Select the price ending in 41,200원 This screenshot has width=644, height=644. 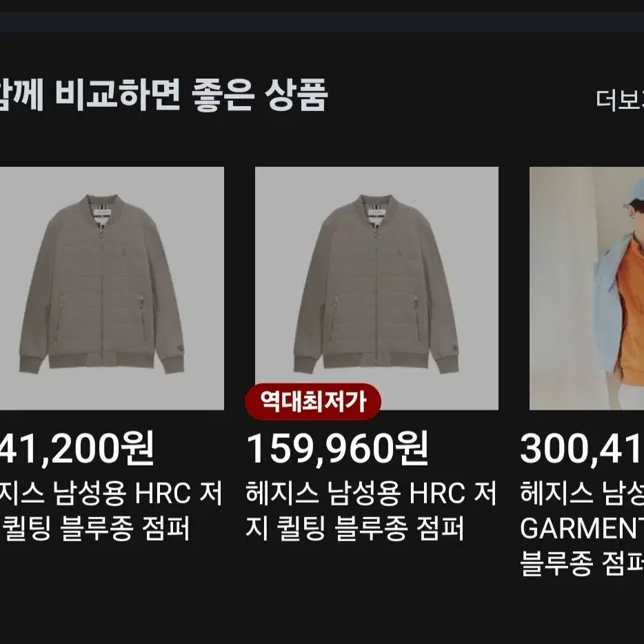click(77, 448)
